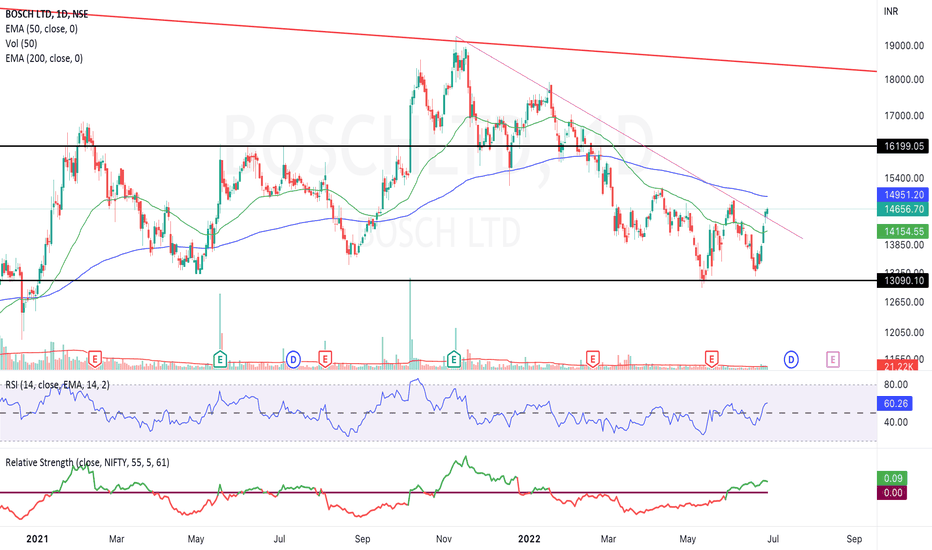
Task: Click the green 0.09 relative strength label
Action: tap(892, 478)
